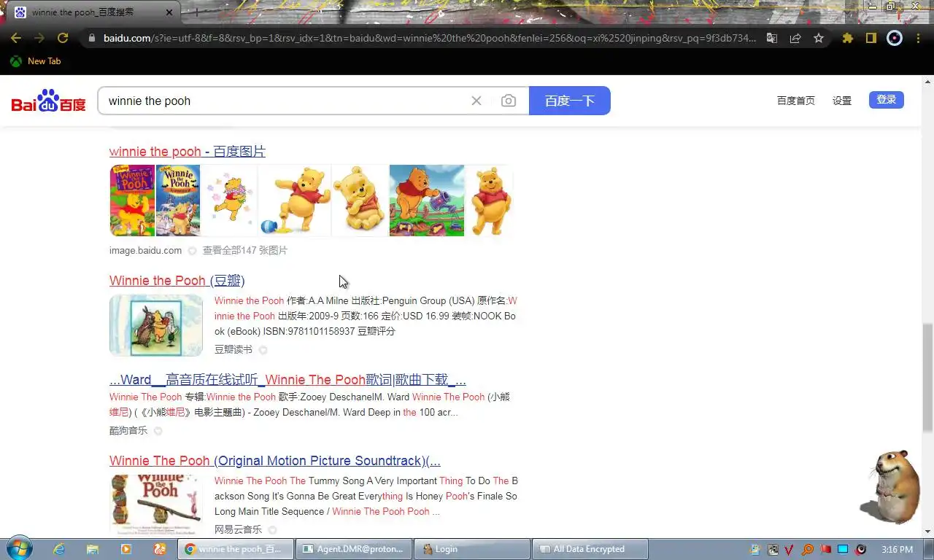Switch to Login taskbar window

point(472,549)
